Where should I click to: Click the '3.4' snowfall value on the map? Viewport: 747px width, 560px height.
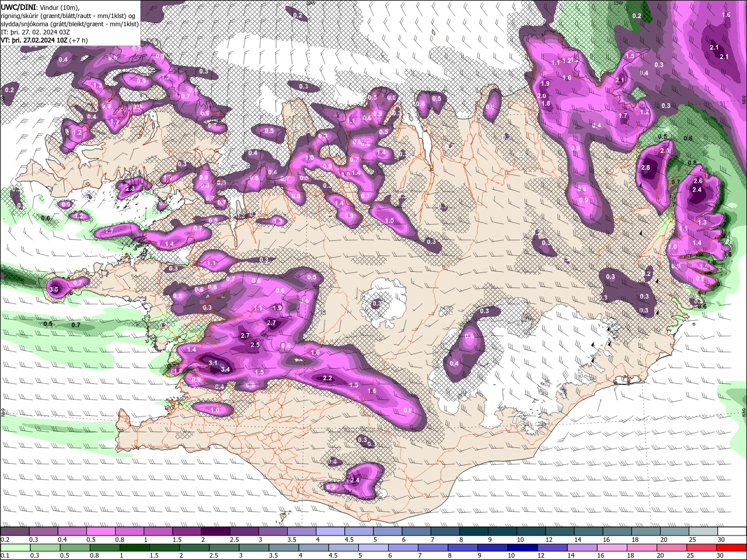click(225, 369)
